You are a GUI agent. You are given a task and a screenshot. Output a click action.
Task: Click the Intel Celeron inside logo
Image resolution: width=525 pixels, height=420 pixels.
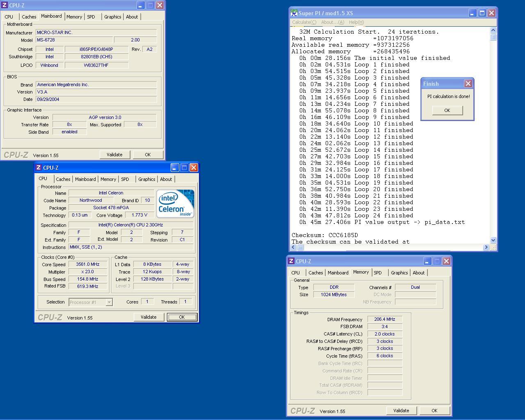coord(175,203)
